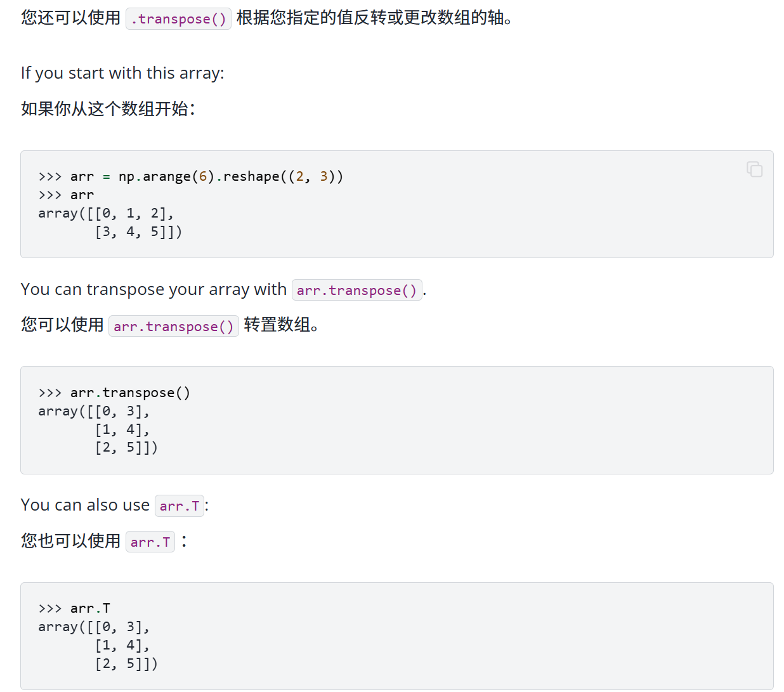Click arr.T in the Chinese sentence
This screenshot has width=784, height=692.
tap(150, 542)
